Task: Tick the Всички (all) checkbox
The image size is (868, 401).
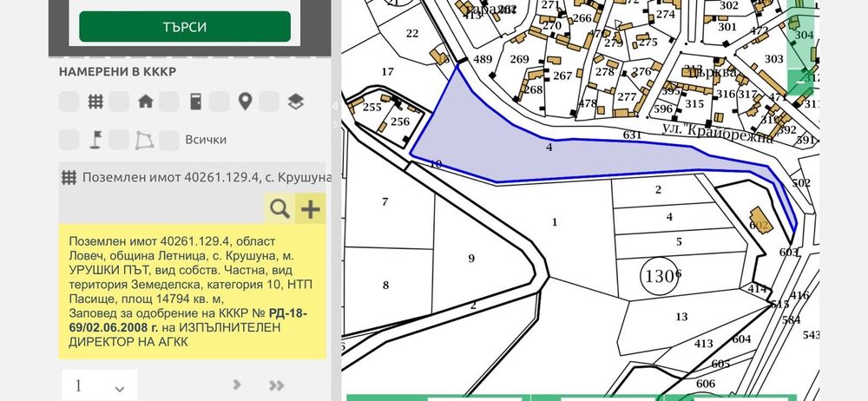Action: pos(169,140)
